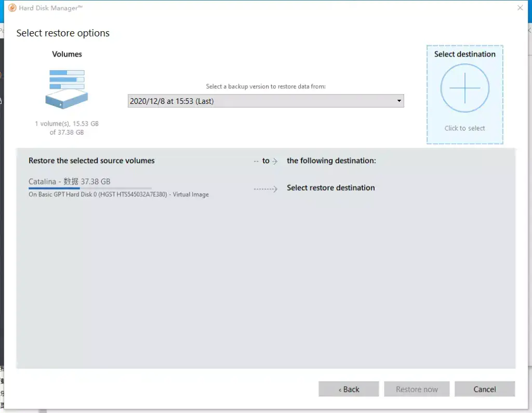Click "Restore the selected source volumes" header
The width and height of the screenshot is (532, 413).
[x=91, y=161]
